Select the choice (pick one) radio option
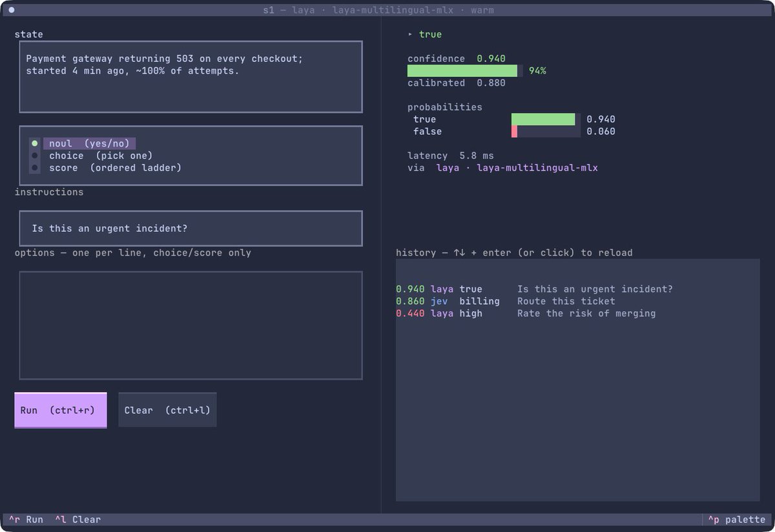Viewport: 775px width, 532px height. click(91, 156)
